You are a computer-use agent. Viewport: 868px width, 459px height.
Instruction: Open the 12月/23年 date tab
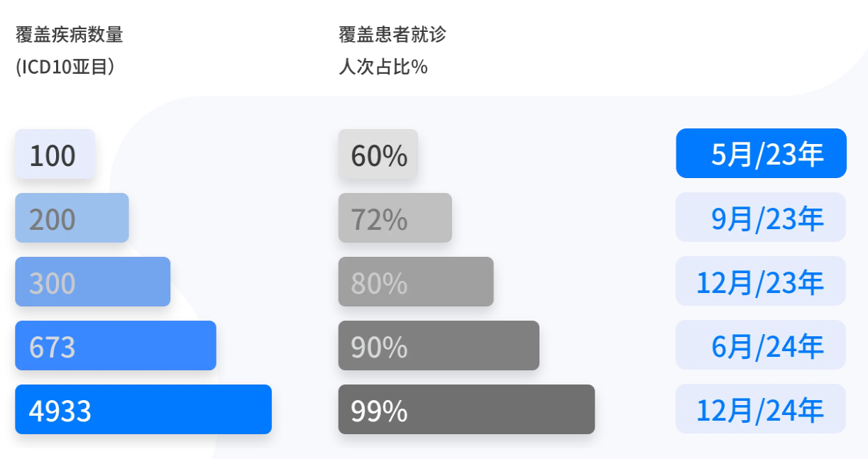(761, 281)
